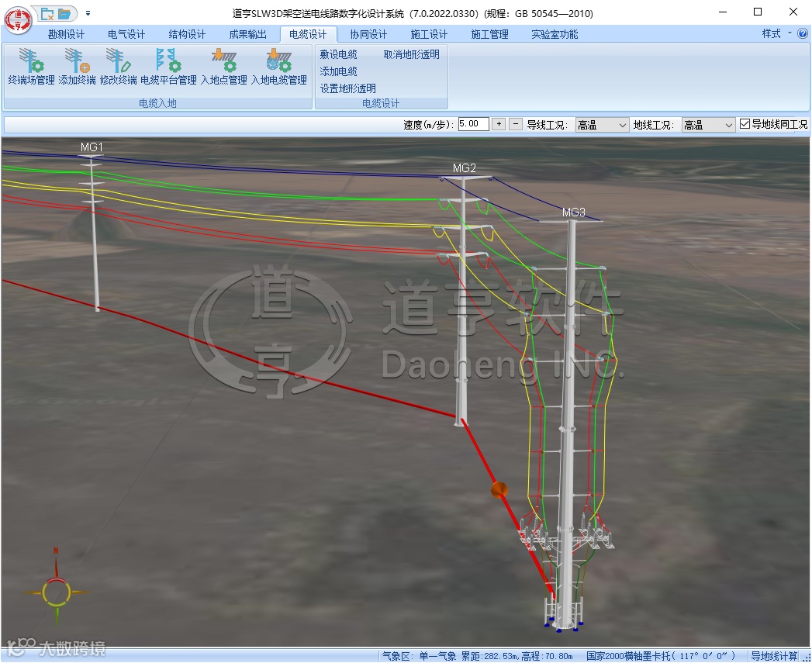Viewport: 812px width, 663px height.
Task: Click the help question mark icon
Action: [803, 33]
